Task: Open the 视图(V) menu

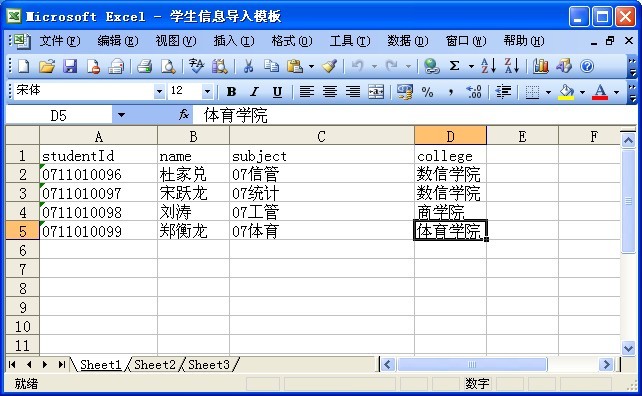Action: (176, 41)
